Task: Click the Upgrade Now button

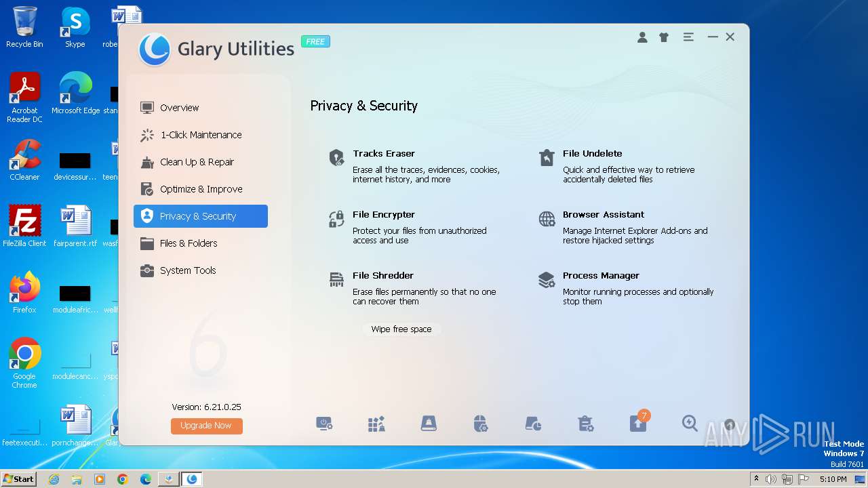Action: pyautogui.click(x=206, y=426)
